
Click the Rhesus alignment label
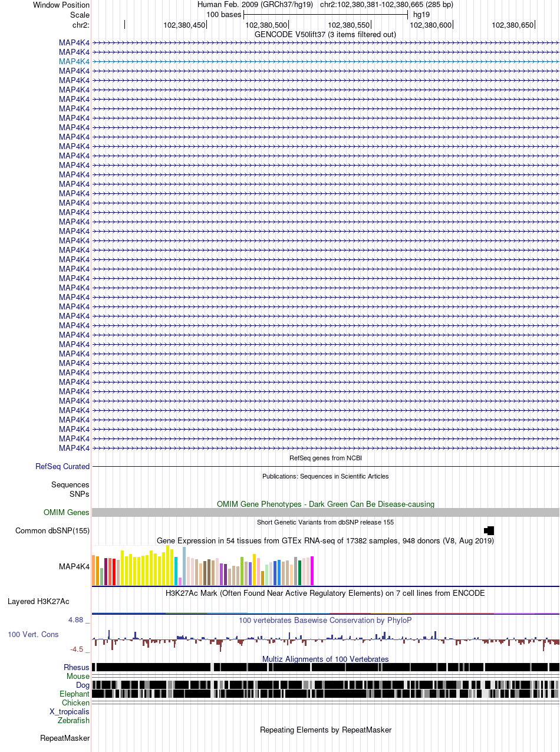pos(77,667)
